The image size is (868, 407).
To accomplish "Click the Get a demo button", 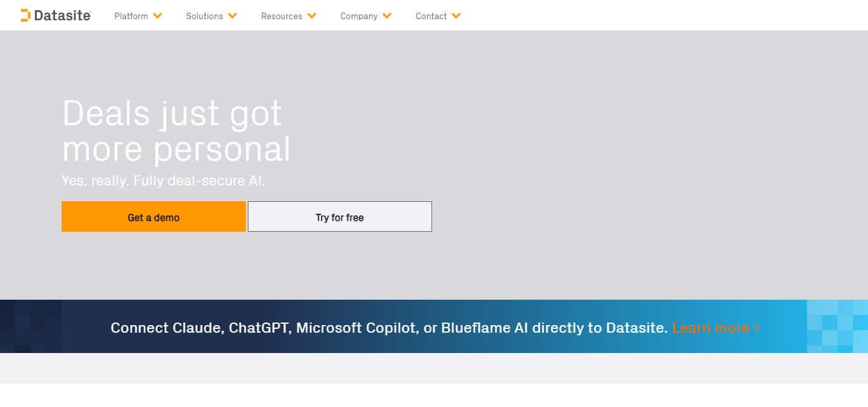I will tap(154, 217).
